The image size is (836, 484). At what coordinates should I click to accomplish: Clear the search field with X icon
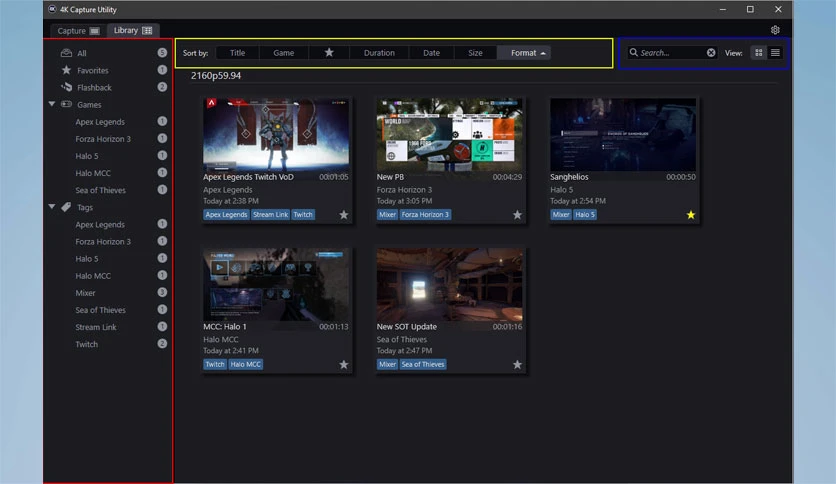point(711,52)
